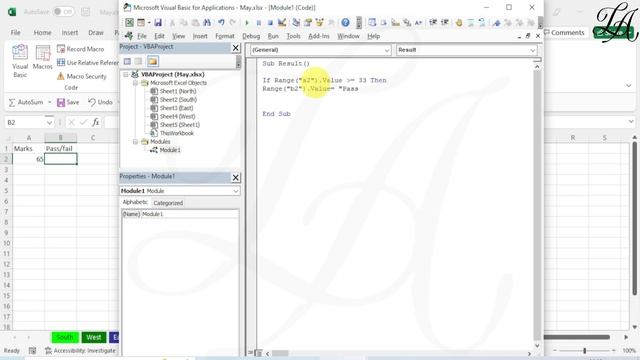Open the Debug menu in VBA editor
This screenshot has height=360, width=640.
pos(251,36)
